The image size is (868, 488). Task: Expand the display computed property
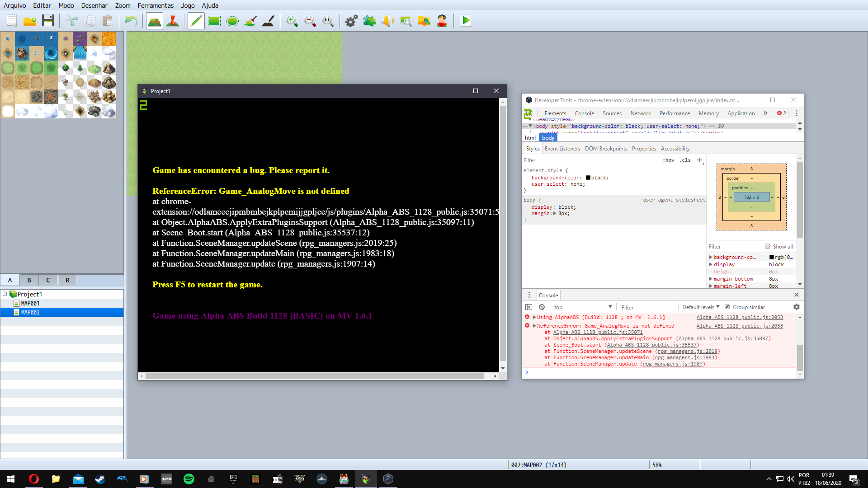click(711, 264)
